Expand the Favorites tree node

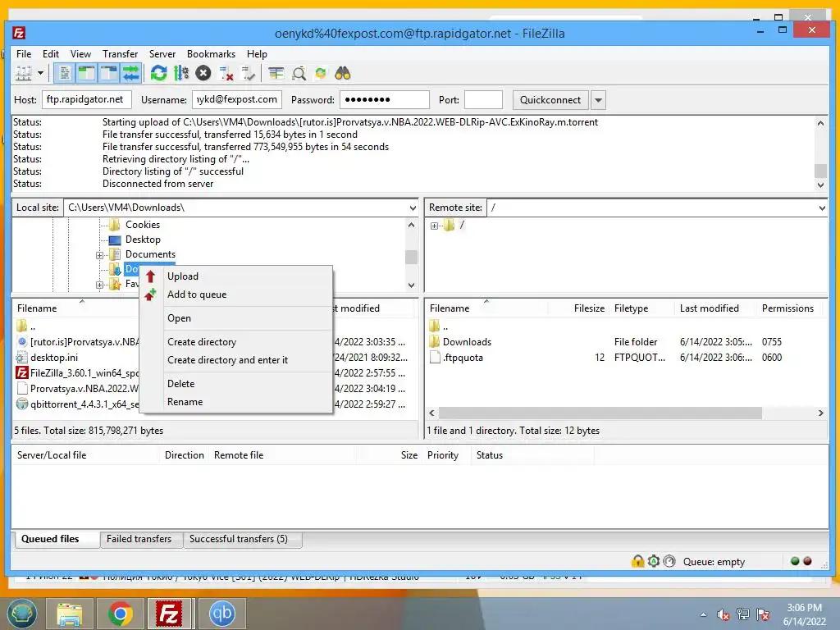(99, 285)
